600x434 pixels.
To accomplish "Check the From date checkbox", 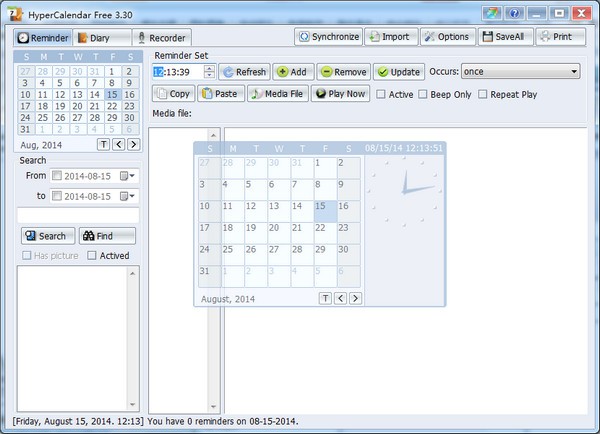I will pos(57,176).
